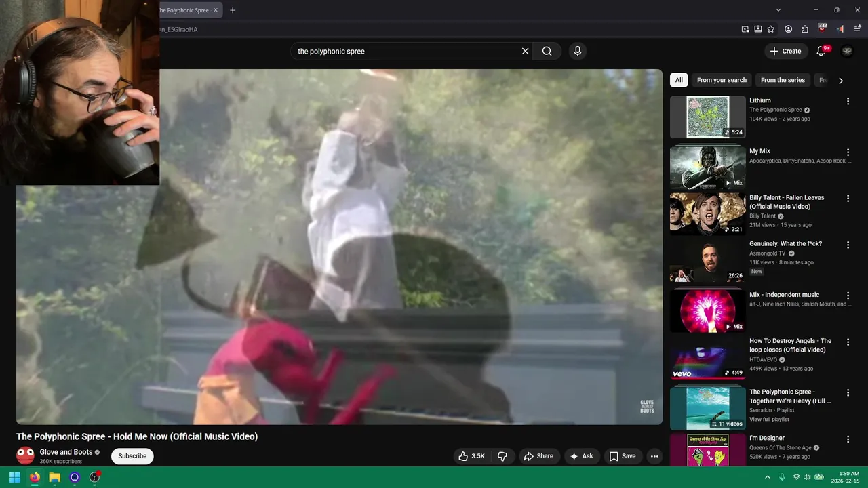
Task: Open a new browser tab
Action: [233, 10]
